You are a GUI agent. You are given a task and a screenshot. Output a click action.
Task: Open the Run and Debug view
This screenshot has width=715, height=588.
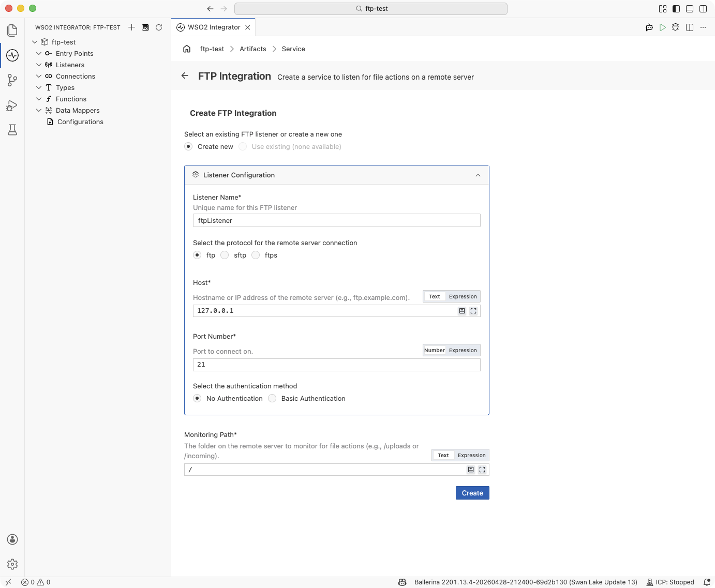pyautogui.click(x=12, y=105)
